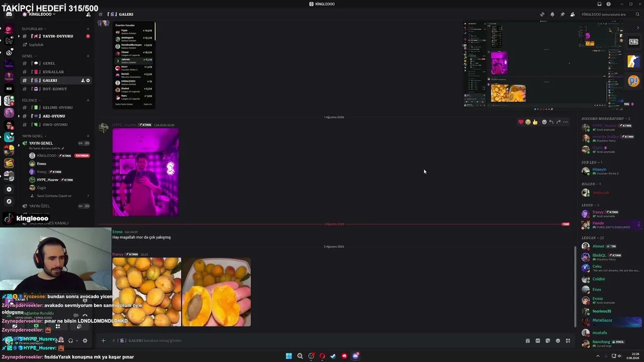
Task: Open the YAYIN-DUYURU channel
Action: point(56,36)
